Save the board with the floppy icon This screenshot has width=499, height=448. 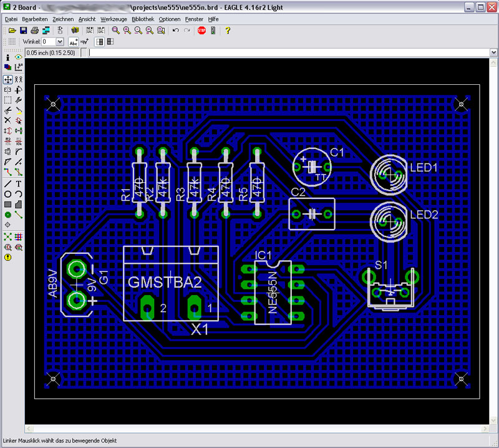point(24,31)
